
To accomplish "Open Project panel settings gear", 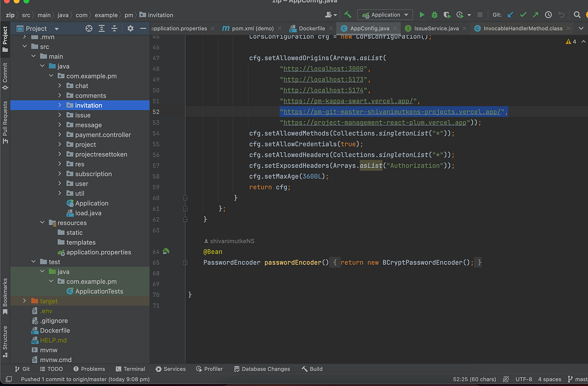I will (x=130, y=28).
